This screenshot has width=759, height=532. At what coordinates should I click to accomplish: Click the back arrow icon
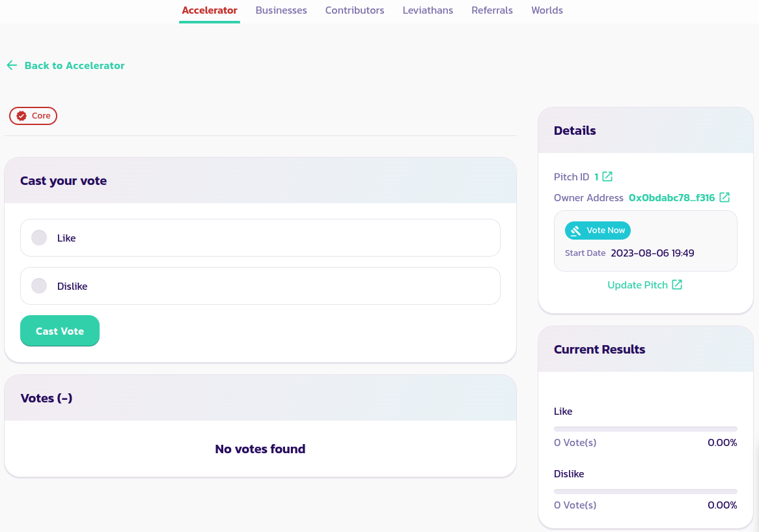(12, 65)
